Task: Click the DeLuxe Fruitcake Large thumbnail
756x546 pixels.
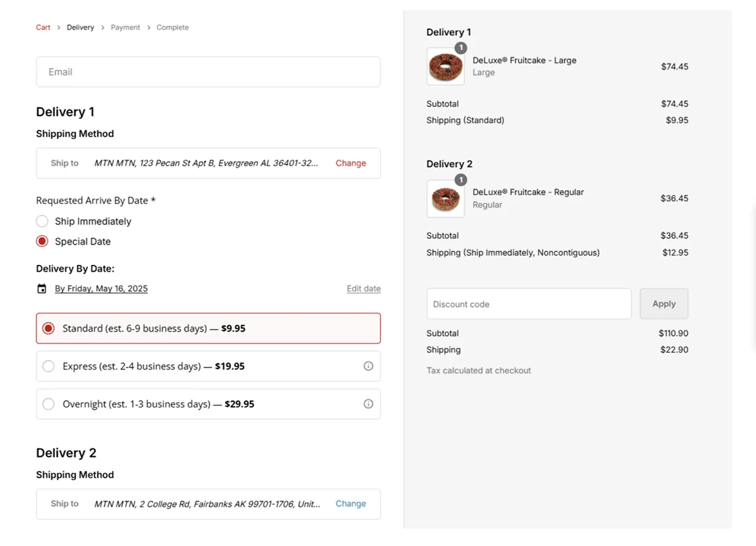Action: [445, 67]
